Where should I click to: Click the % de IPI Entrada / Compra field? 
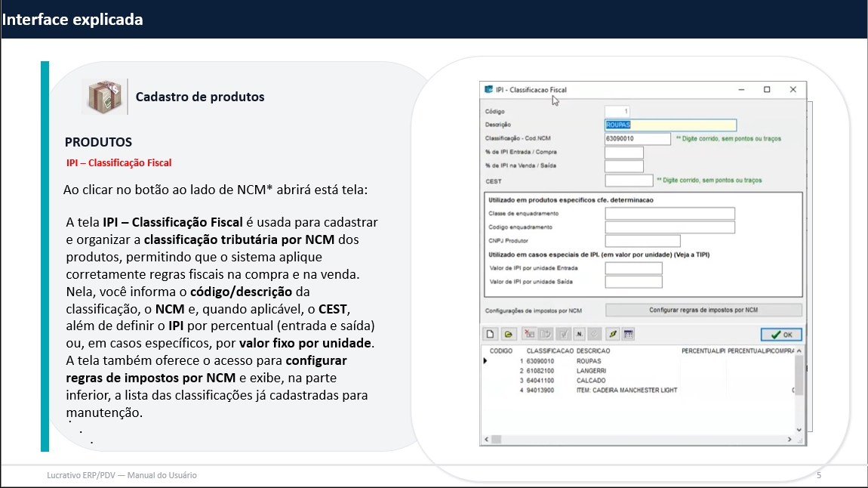(x=623, y=153)
